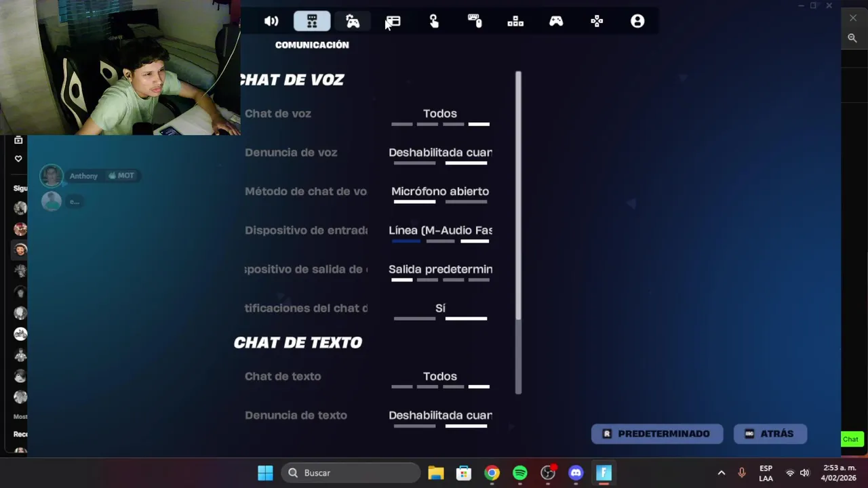Change the Chat de texto value Todos
This screenshot has height=488, width=868.
click(x=440, y=377)
